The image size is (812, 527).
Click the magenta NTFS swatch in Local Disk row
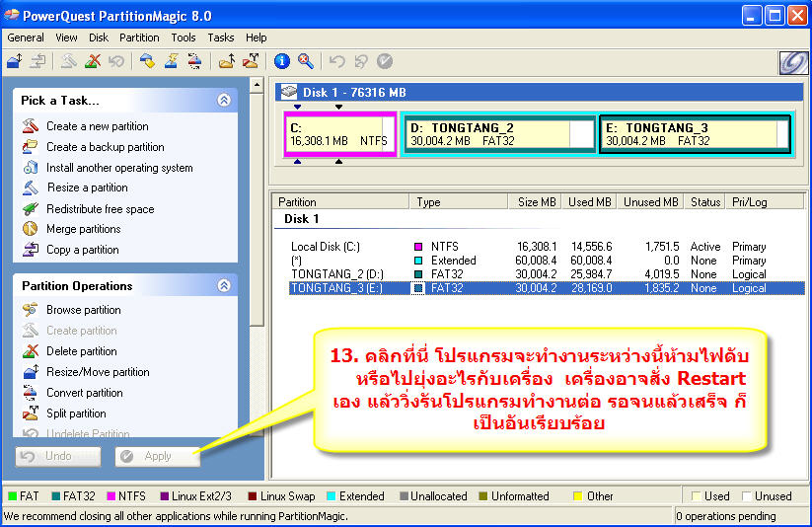(418, 247)
